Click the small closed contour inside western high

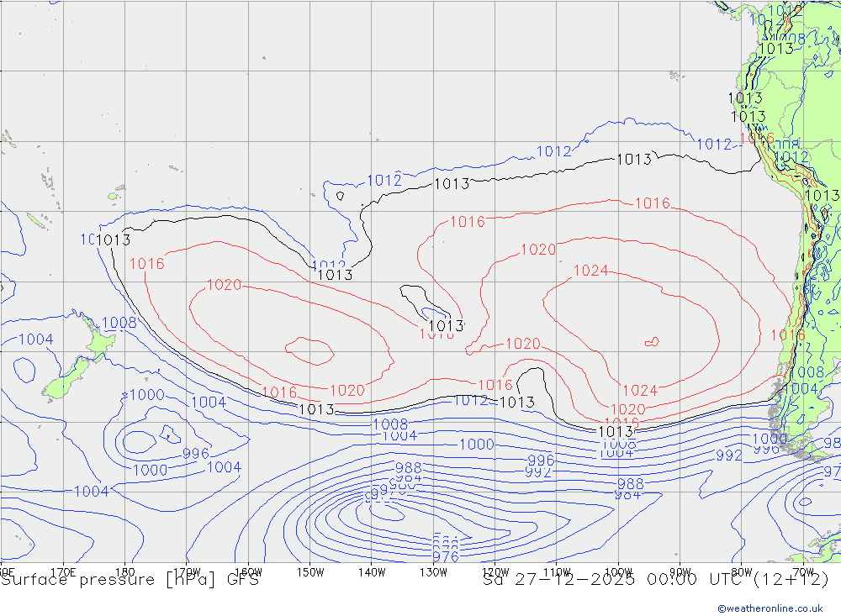tap(309, 350)
